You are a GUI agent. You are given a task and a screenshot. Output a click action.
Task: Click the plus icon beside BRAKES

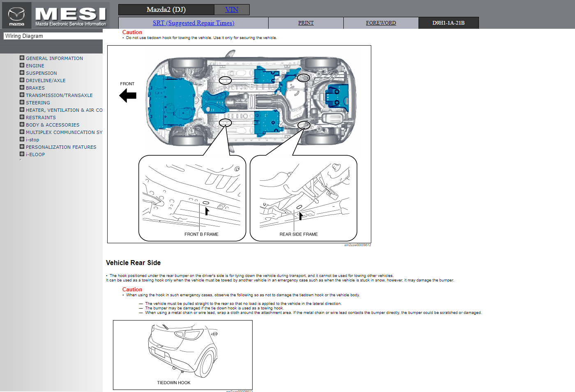(x=22, y=88)
